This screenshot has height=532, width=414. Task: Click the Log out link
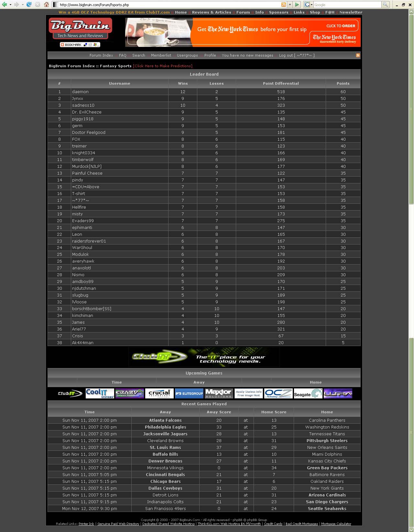pos(297,55)
